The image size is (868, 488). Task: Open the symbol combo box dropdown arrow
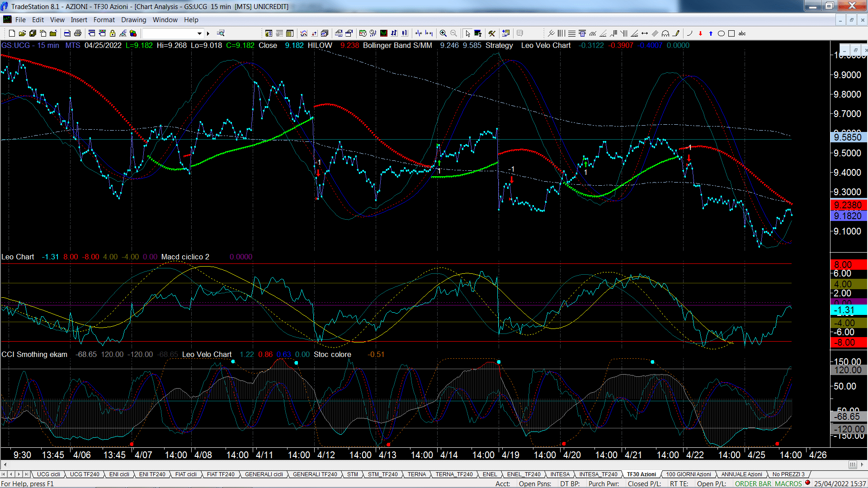coord(199,33)
